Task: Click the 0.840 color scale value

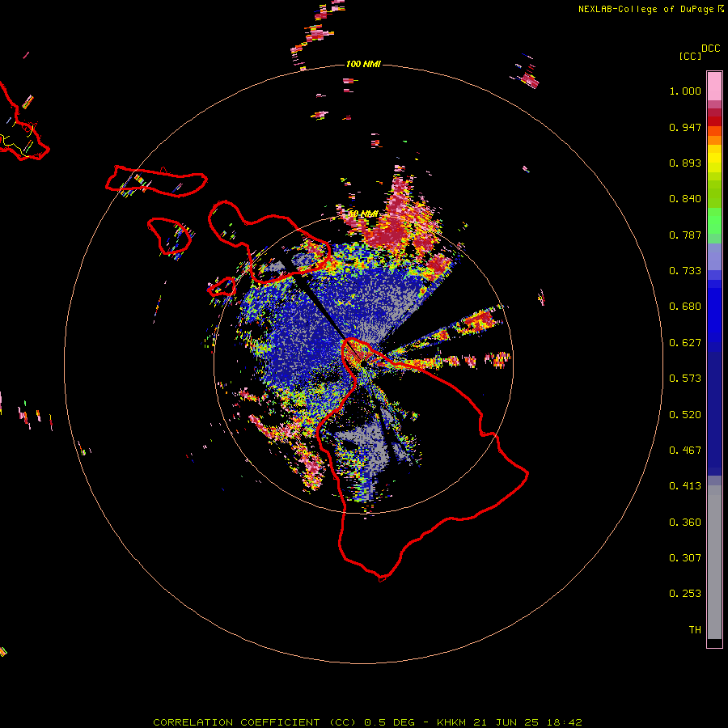Action: (685, 199)
